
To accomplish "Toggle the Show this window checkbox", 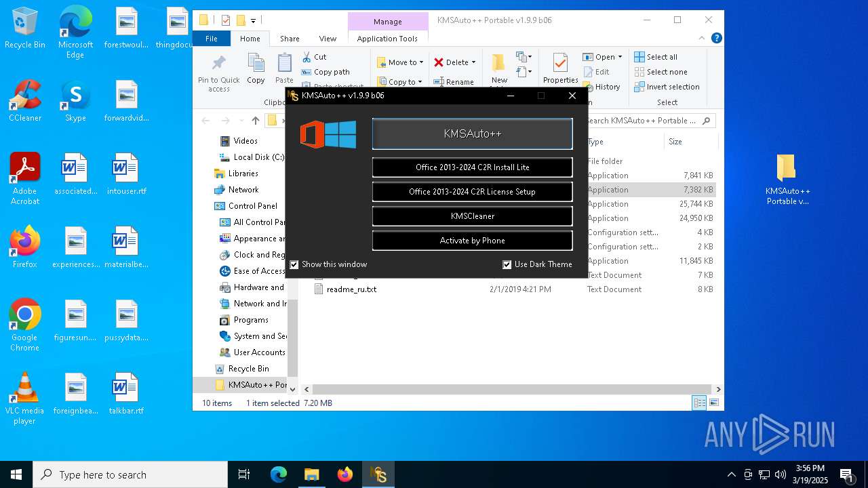I will point(294,264).
